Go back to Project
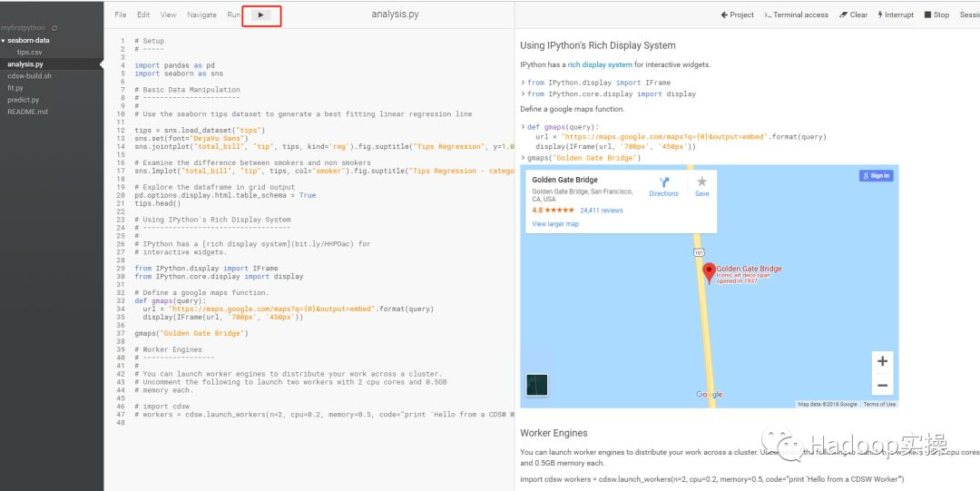Viewport: 980px width, 491px height. click(x=738, y=15)
